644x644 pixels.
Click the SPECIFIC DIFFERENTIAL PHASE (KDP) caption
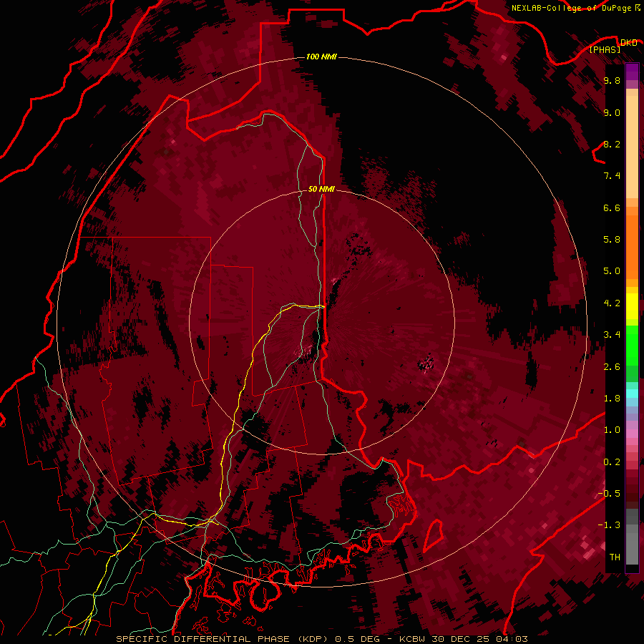click(223, 639)
